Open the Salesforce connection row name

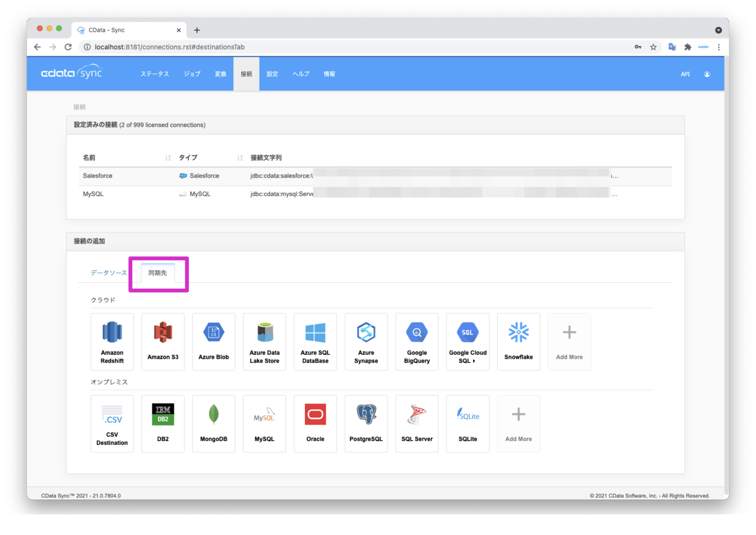click(98, 176)
